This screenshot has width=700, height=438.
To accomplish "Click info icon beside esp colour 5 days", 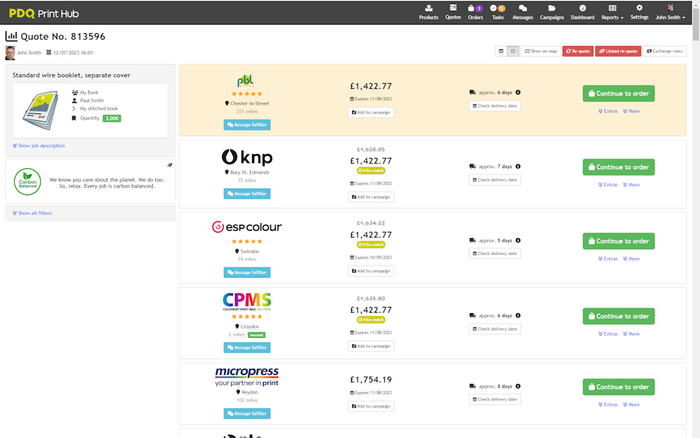I will pyautogui.click(x=518, y=240).
